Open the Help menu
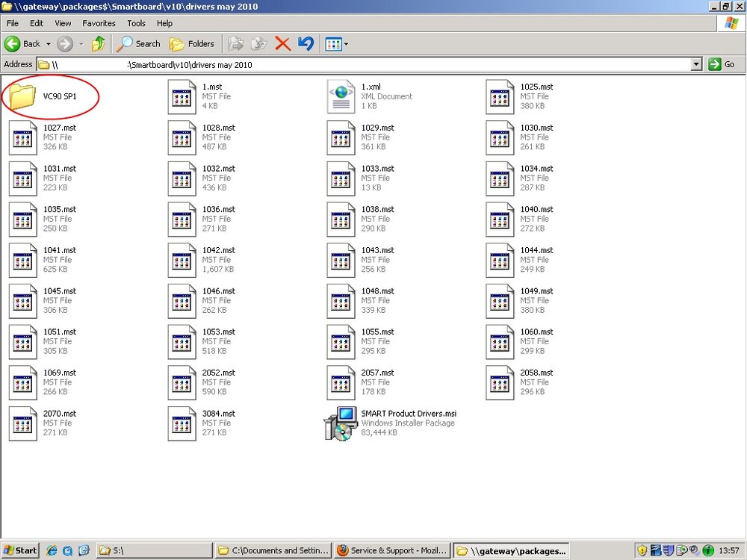 [x=164, y=23]
